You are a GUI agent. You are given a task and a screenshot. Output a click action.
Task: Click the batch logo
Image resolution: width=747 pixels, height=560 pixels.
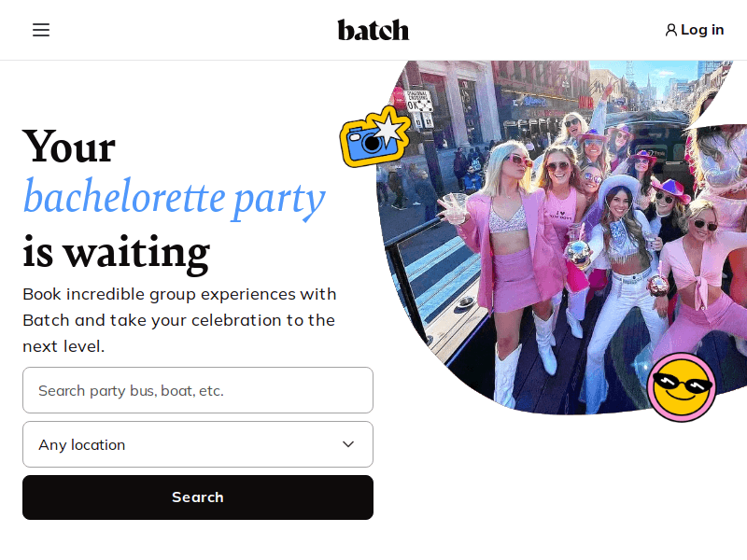pyautogui.click(x=373, y=30)
